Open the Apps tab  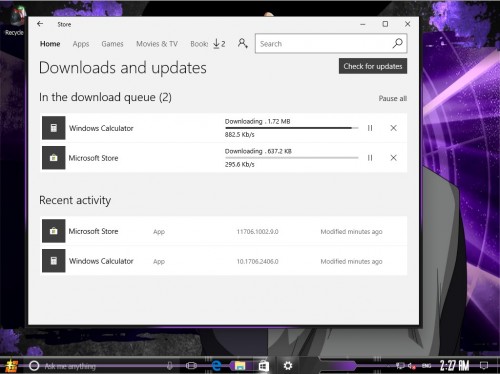(x=81, y=44)
